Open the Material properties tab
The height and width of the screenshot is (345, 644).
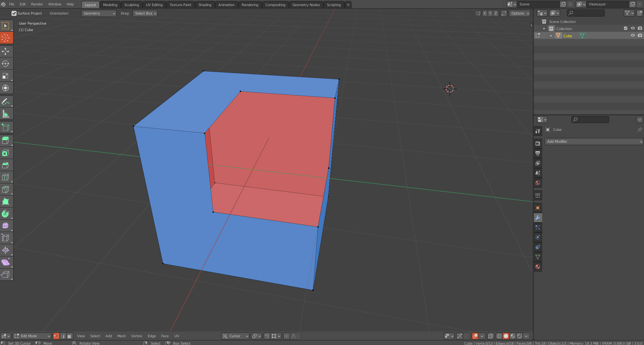click(538, 267)
